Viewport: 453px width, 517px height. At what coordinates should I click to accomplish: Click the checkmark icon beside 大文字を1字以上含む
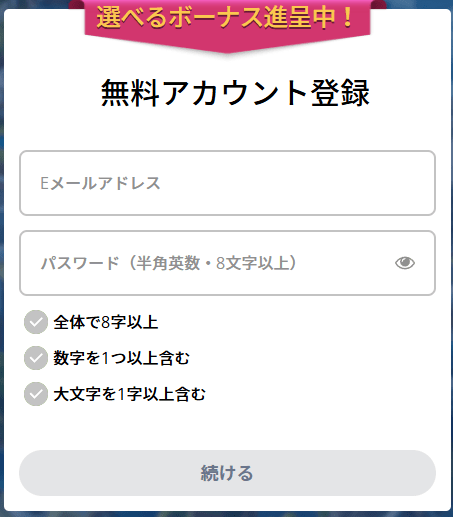[x=36, y=394]
